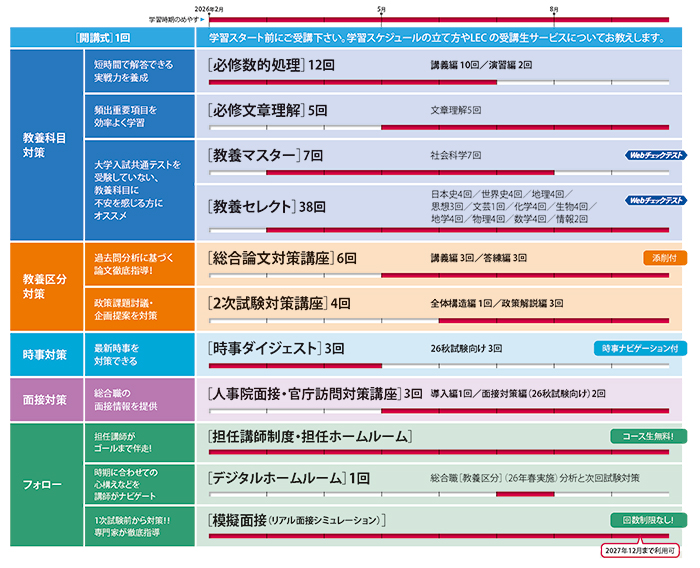Image resolution: width=700 pixels, height=568 pixels.
Task: Click the 総合論文対策講座 course title
Action: 270,257
